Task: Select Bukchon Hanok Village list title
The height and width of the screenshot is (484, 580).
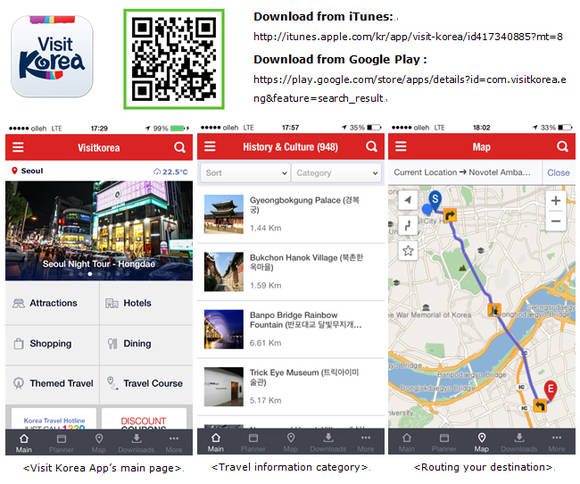Action: click(306, 262)
